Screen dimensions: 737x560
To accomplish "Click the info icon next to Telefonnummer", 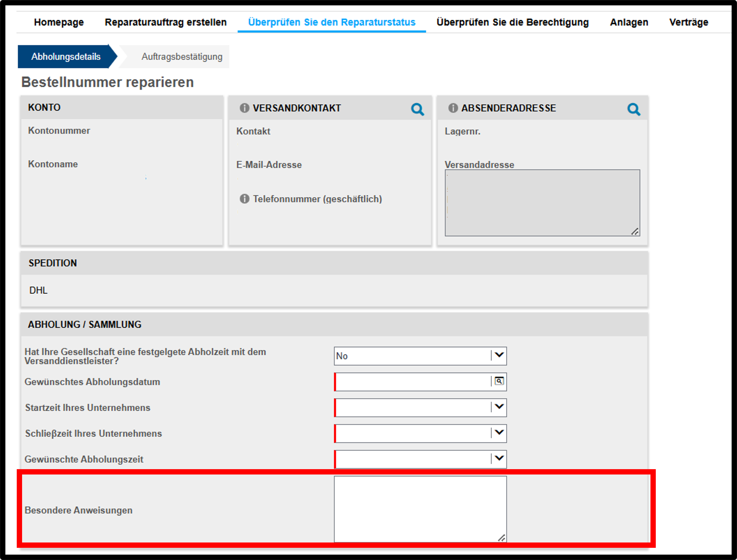I will tap(244, 199).
